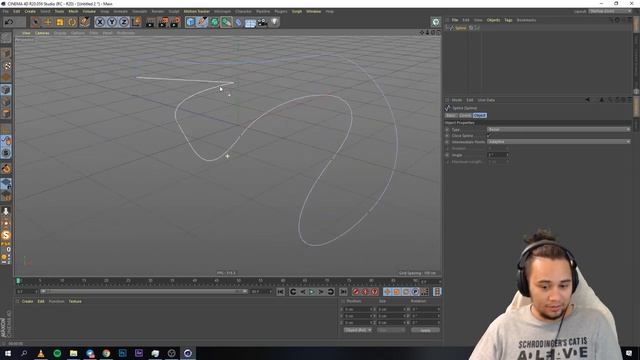Toggle the Z axis lock
This screenshot has height=360, width=640.
(124, 22)
